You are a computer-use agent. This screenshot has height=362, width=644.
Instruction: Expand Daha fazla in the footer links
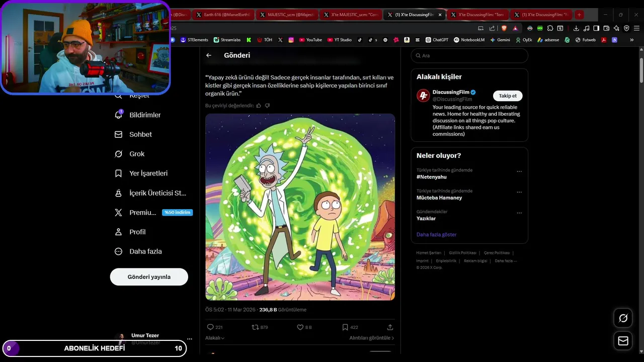coord(506,261)
